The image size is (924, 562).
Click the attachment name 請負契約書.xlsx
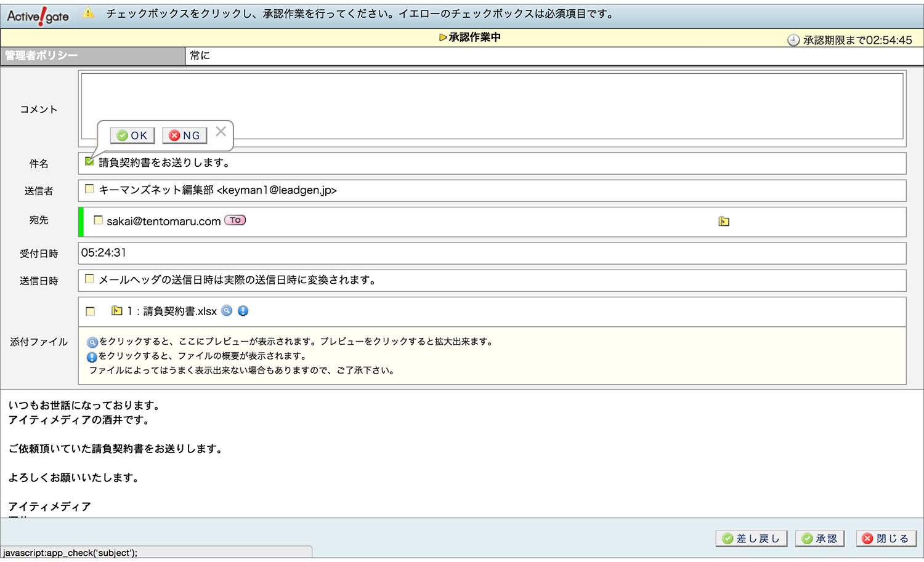click(x=180, y=311)
